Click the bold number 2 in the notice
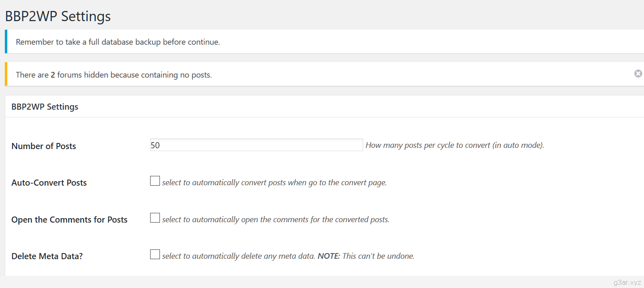Image resolution: width=644 pixels, height=288 pixels. [x=53, y=75]
